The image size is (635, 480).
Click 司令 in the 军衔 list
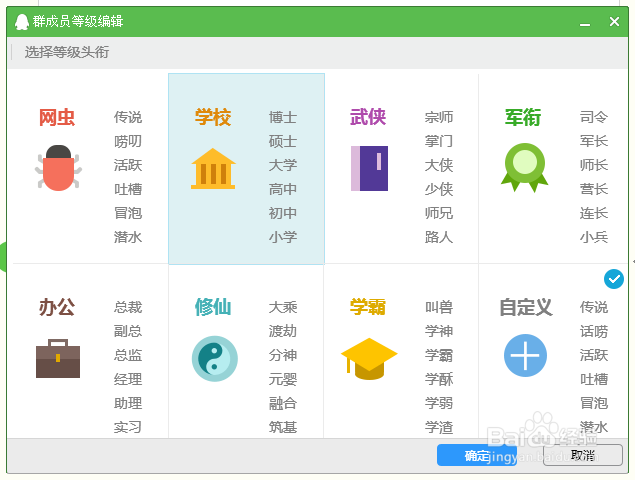click(x=594, y=117)
